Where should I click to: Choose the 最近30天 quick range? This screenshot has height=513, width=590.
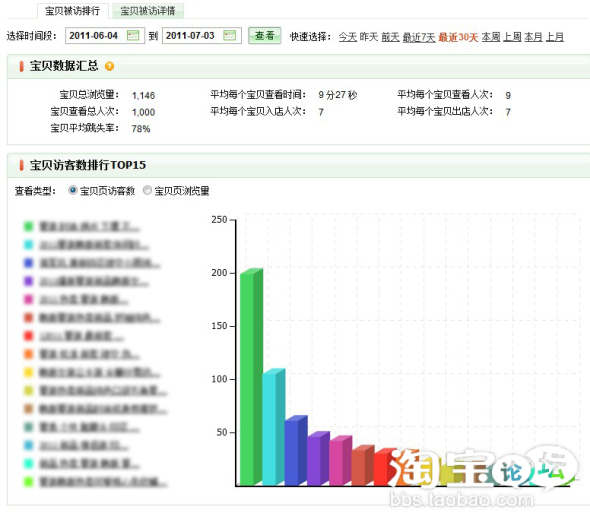point(458,37)
